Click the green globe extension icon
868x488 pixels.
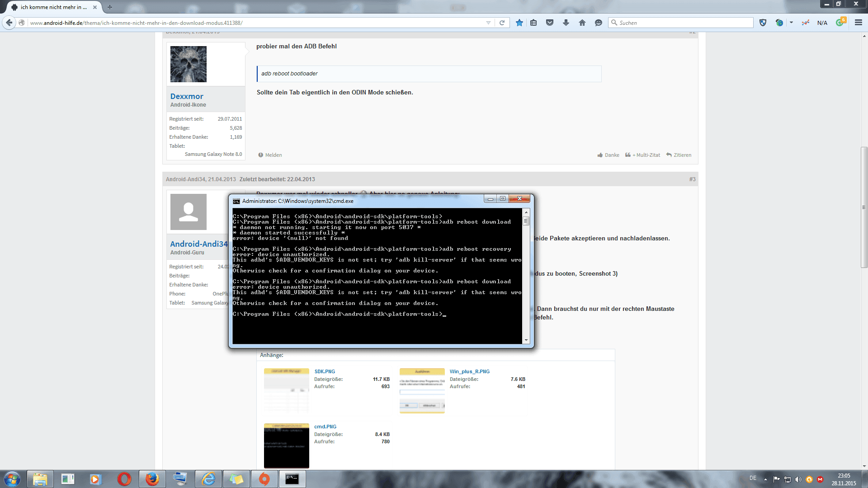(x=779, y=23)
